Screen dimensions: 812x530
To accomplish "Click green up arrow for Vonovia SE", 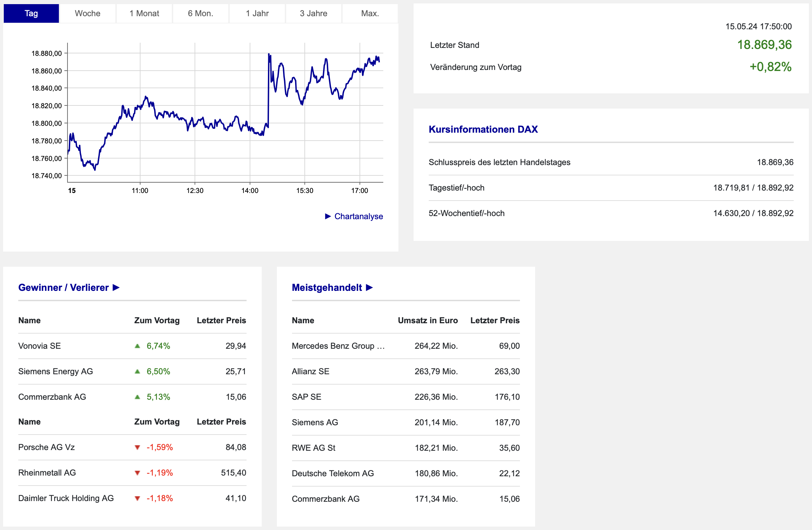I will click(137, 346).
